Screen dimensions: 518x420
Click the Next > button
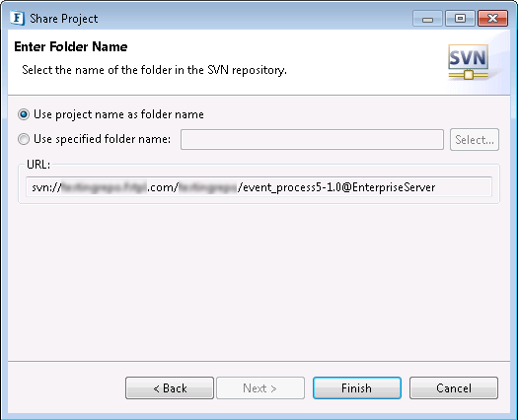tap(260, 388)
